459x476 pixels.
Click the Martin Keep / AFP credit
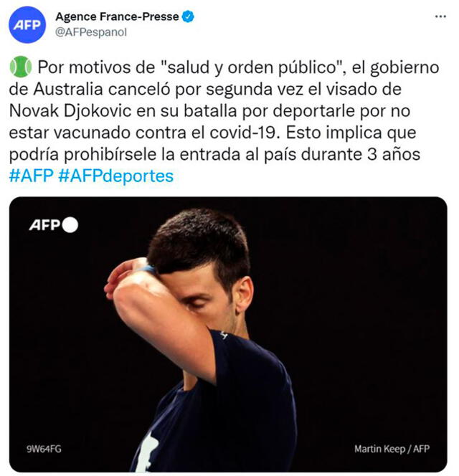[392, 449]
